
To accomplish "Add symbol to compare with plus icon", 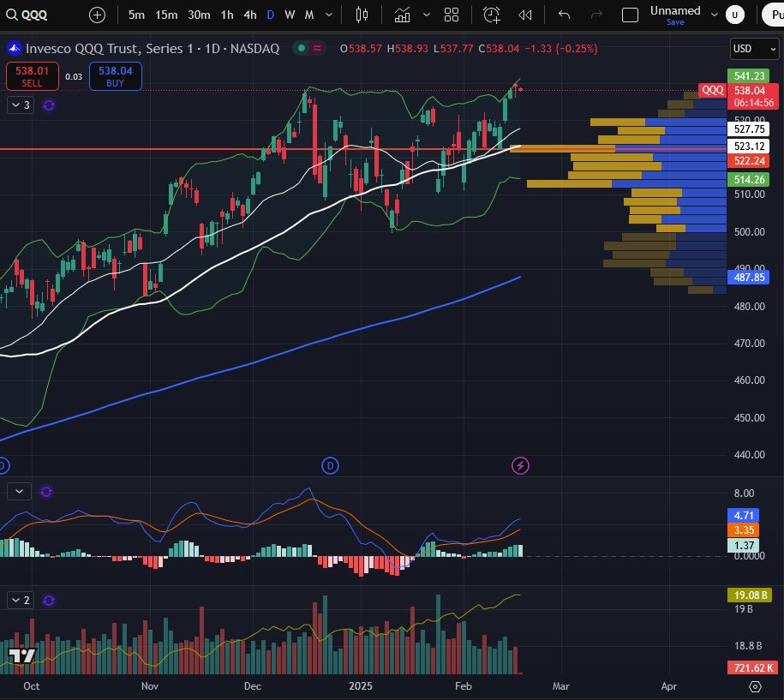I will [x=97, y=15].
